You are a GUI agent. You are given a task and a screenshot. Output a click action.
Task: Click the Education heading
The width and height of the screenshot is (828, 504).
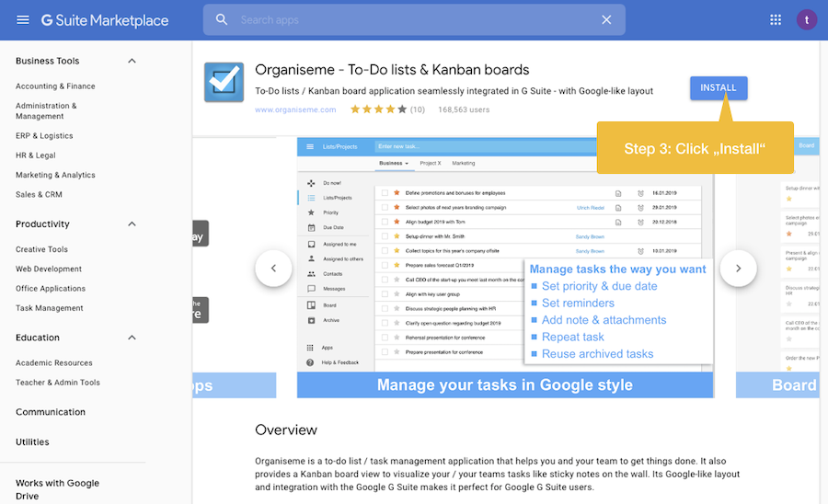point(38,338)
